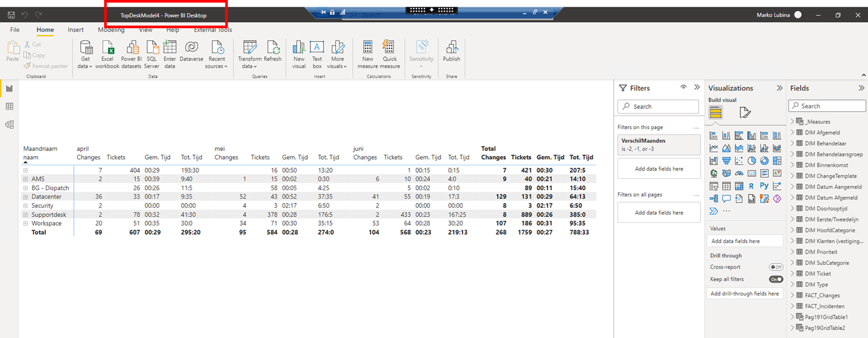Undo the last action

pos(25,15)
